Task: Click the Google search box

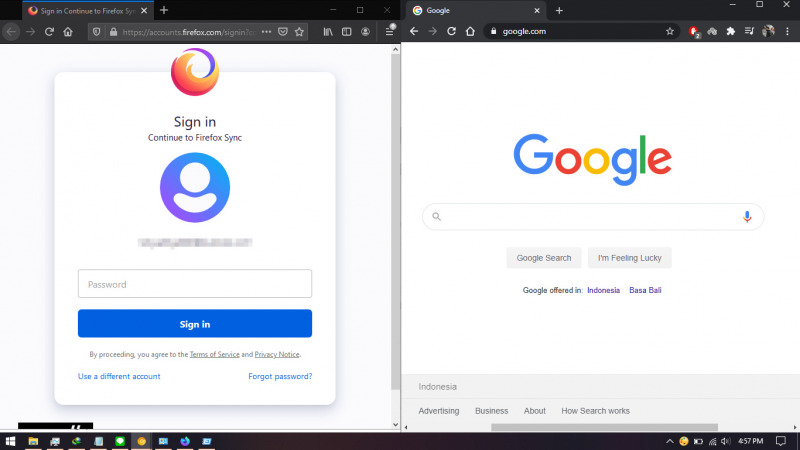Action: [x=593, y=217]
